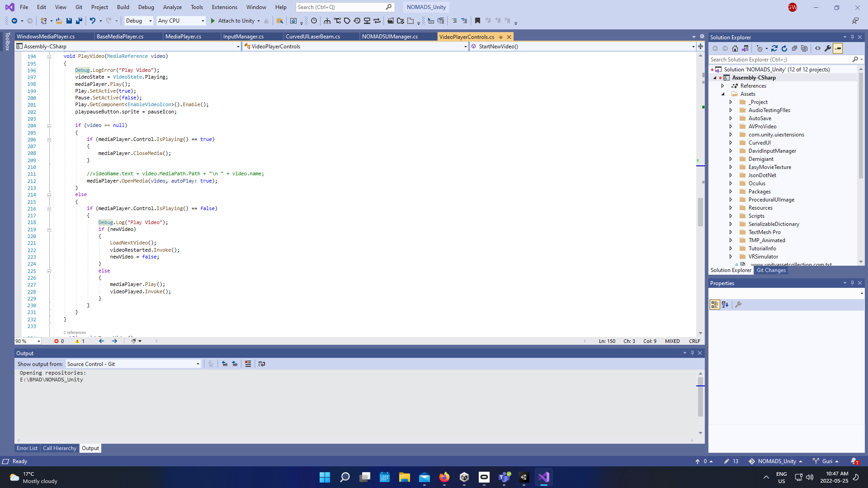
Task: Click Clear All in Output panel
Action: [x=248, y=364]
